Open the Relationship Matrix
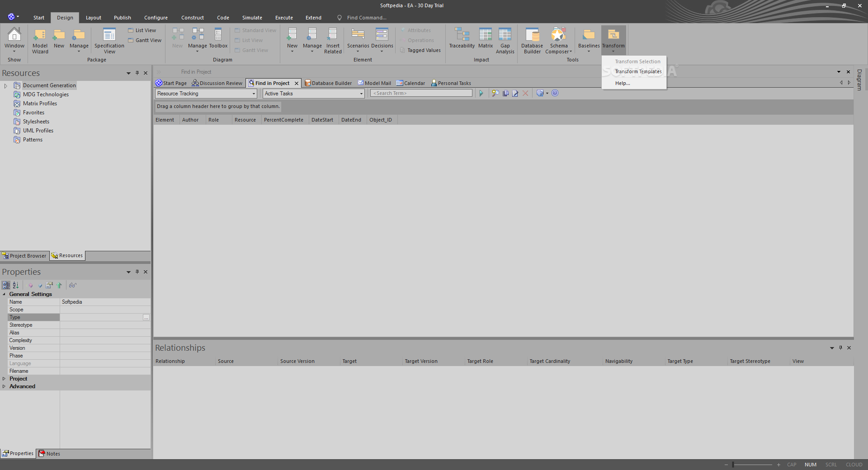Image resolution: width=868 pixels, height=470 pixels. (x=486, y=38)
